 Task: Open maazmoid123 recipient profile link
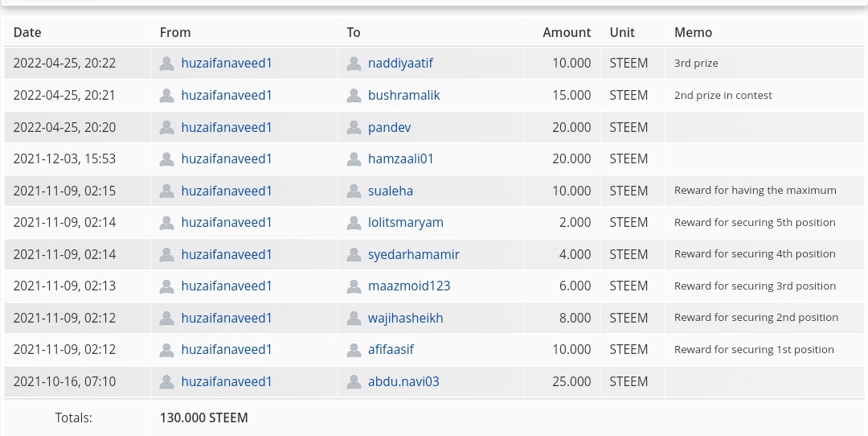(409, 286)
